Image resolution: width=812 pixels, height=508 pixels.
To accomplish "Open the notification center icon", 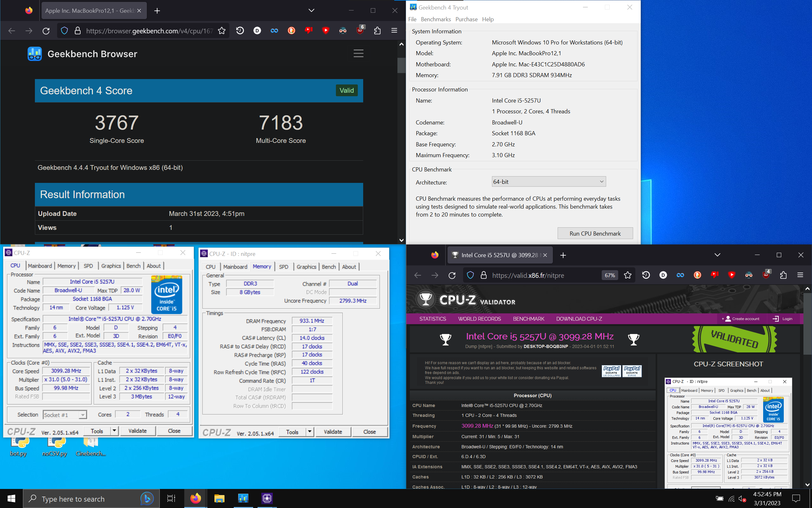I will point(796,498).
